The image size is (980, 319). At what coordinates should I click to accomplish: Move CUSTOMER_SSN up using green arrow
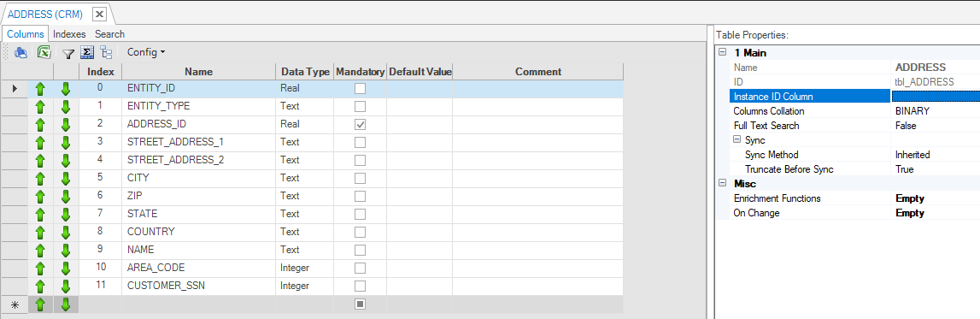click(x=41, y=287)
